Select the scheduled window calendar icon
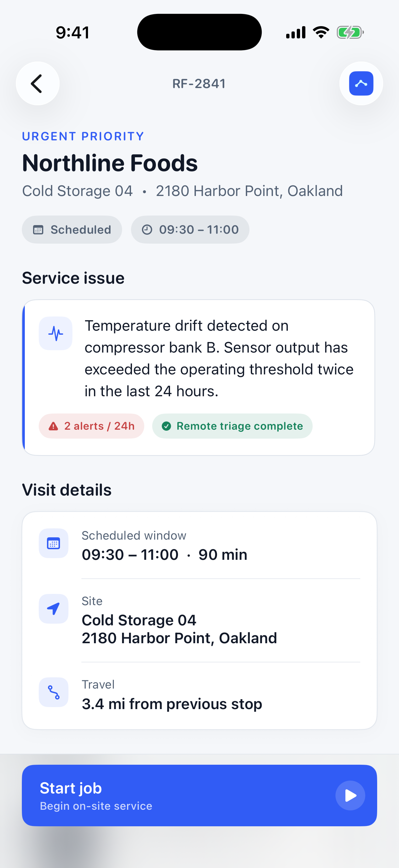Screen dimensions: 399x868 54,543
